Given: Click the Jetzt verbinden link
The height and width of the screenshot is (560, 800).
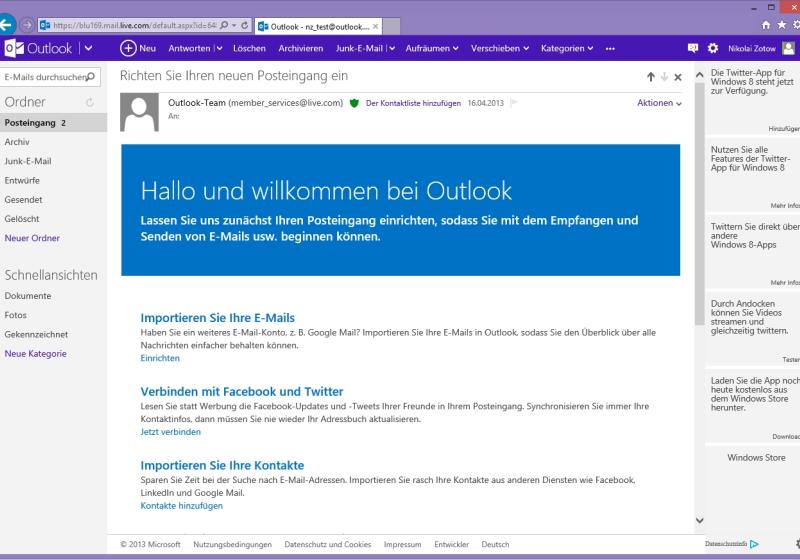Looking at the screenshot, I should click(170, 432).
